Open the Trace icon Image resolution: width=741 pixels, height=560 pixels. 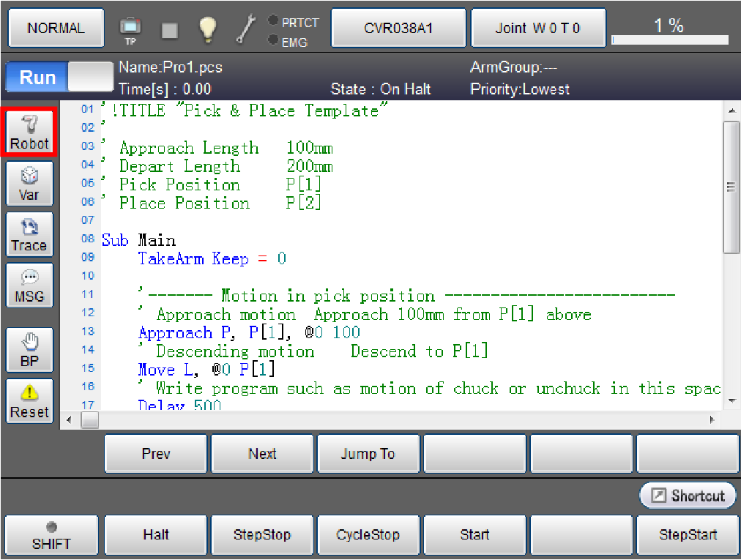tap(29, 236)
